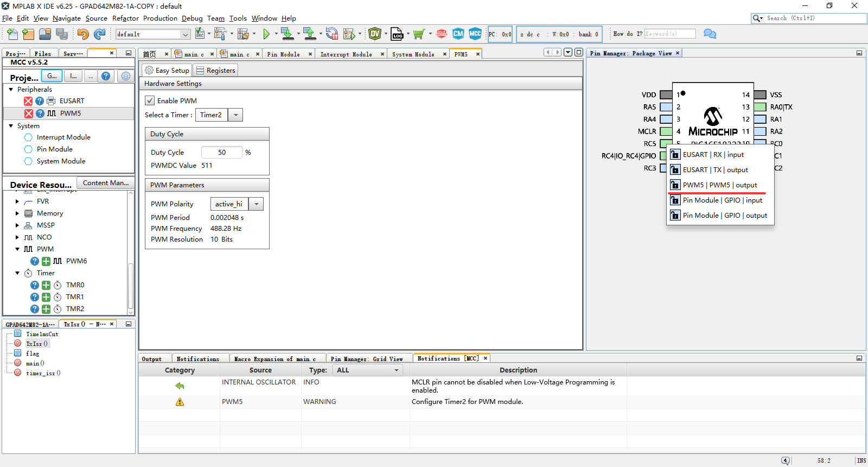Click the Undo toolbar icon
This screenshot has width=868, height=467.
pos(82,34)
